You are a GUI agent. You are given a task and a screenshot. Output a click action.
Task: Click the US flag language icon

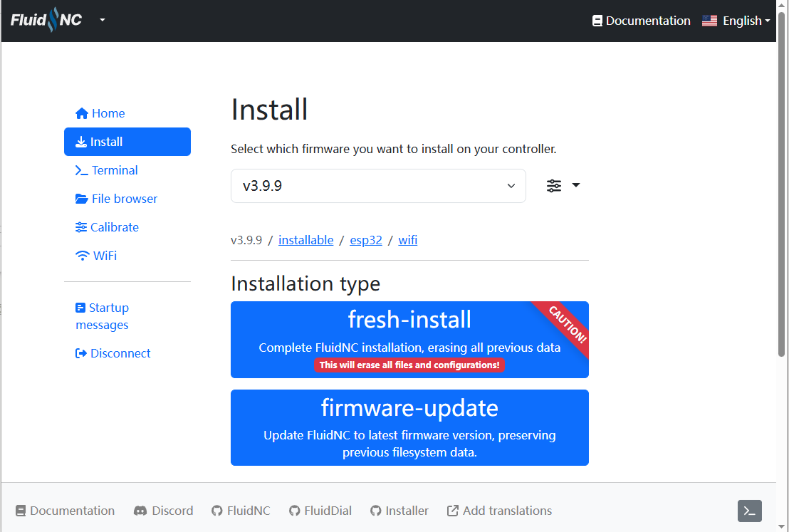(709, 21)
